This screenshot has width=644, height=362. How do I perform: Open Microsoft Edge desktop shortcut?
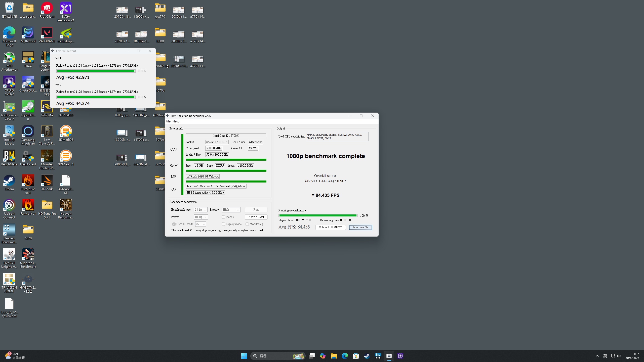pyautogui.click(x=9, y=37)
